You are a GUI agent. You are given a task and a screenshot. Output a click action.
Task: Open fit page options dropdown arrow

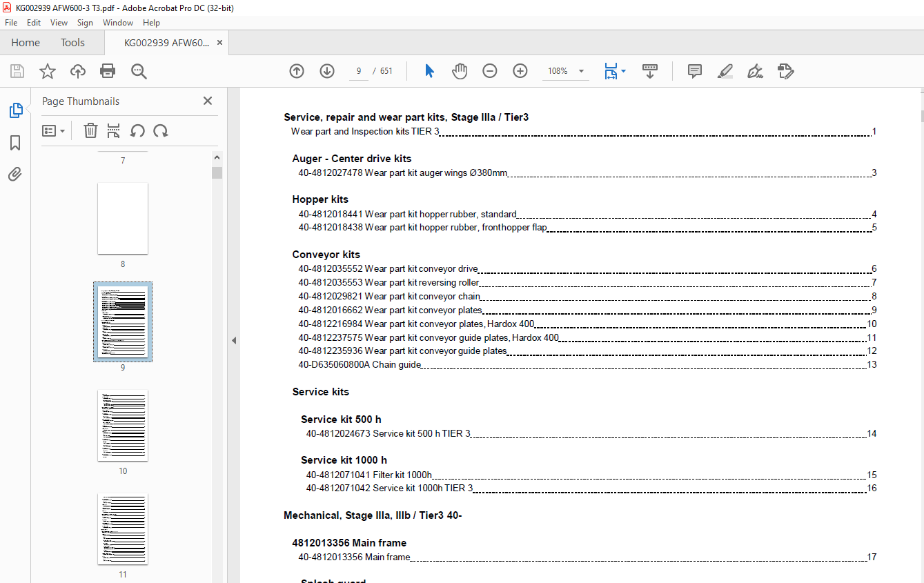click(x=624, y=71)
